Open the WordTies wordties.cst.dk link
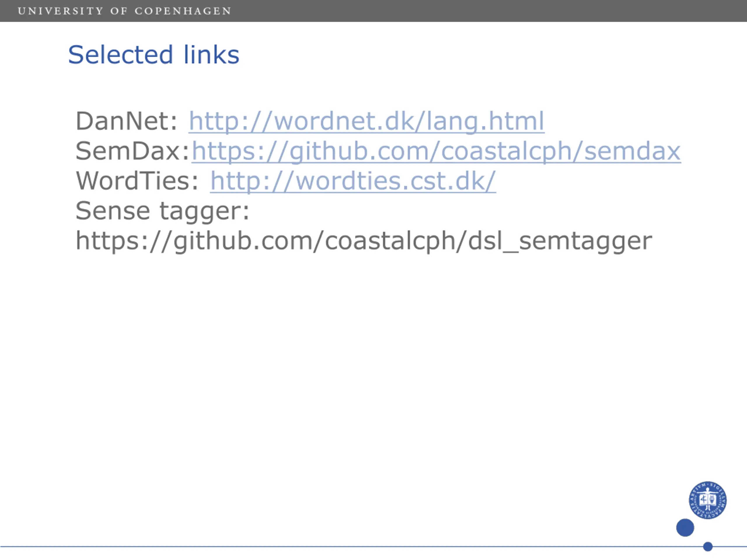 pyautogui.click(x=353, y=181)
